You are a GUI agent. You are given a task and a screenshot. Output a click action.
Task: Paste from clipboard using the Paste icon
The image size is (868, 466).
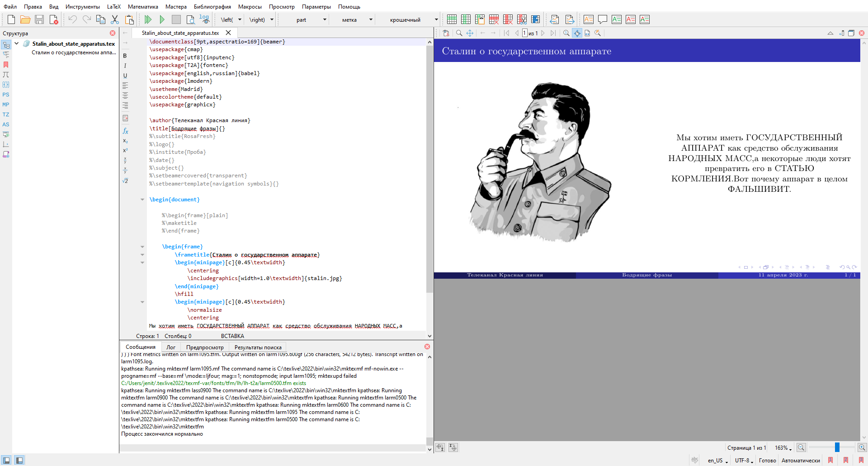129,19
